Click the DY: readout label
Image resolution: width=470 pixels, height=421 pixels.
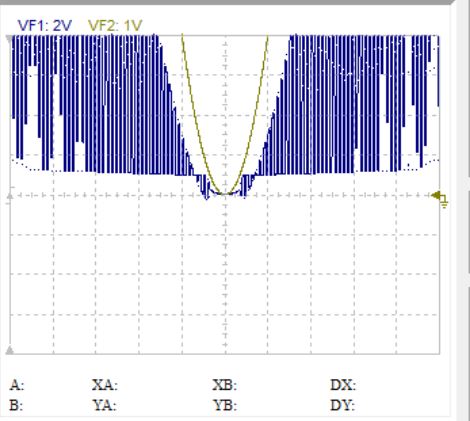343,406
